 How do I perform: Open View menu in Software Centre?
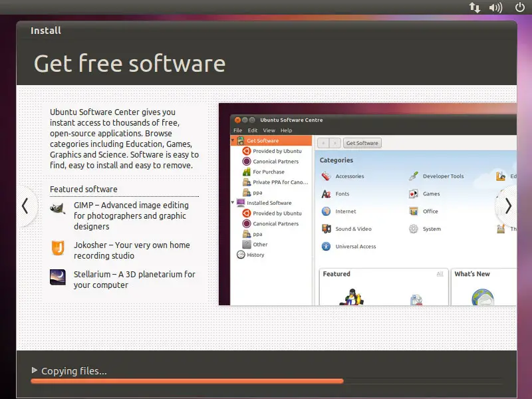click(x=269, y=130)
